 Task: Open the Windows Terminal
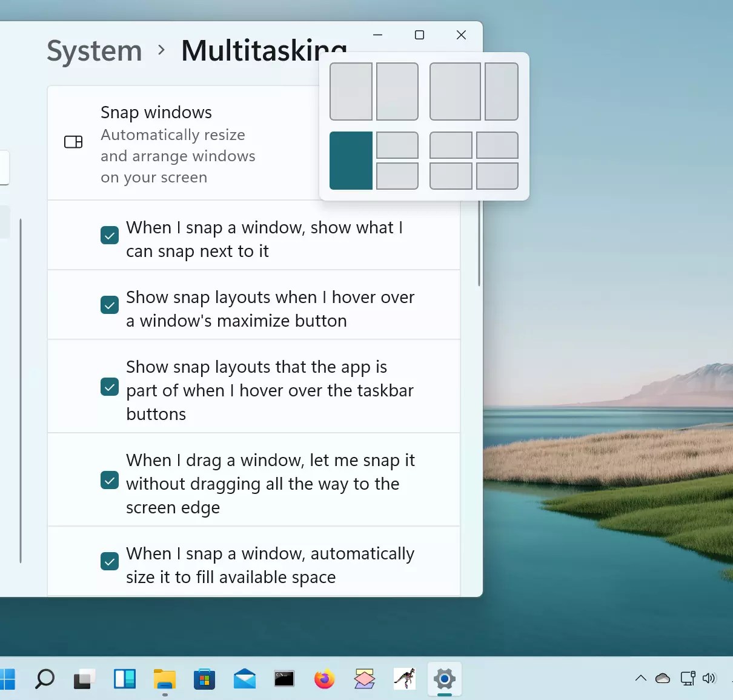coord(284,679)
